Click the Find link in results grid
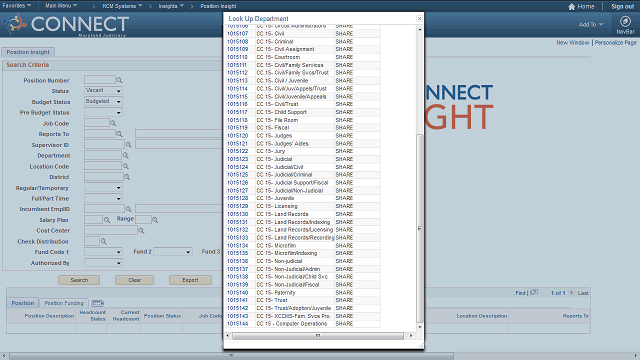This screenshot has width=640, height=360. tap(520, 293)
